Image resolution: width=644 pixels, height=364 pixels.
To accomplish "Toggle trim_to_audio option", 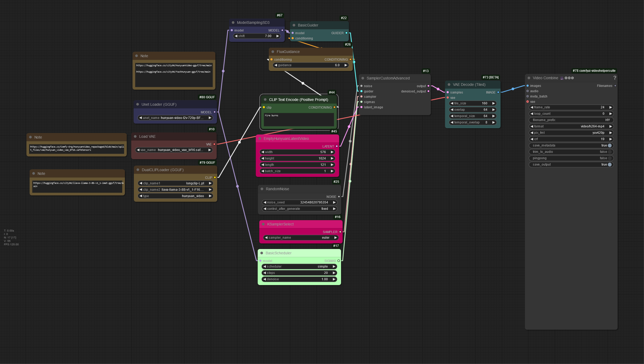I will (x=609, y=152).
